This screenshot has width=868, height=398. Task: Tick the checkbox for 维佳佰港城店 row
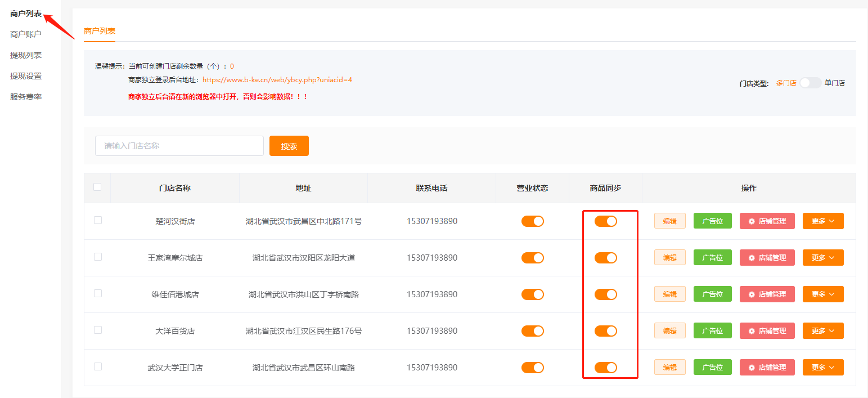(98, 293)
